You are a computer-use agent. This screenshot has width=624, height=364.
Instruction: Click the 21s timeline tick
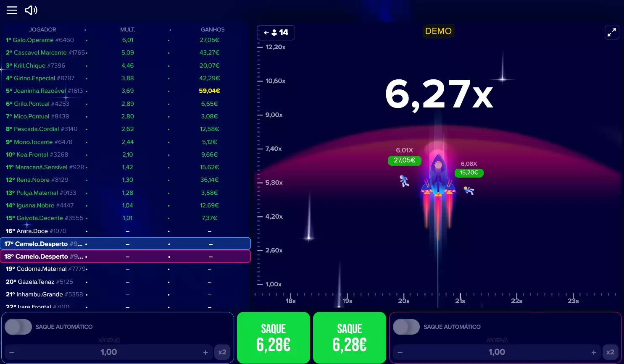[460, 301]
